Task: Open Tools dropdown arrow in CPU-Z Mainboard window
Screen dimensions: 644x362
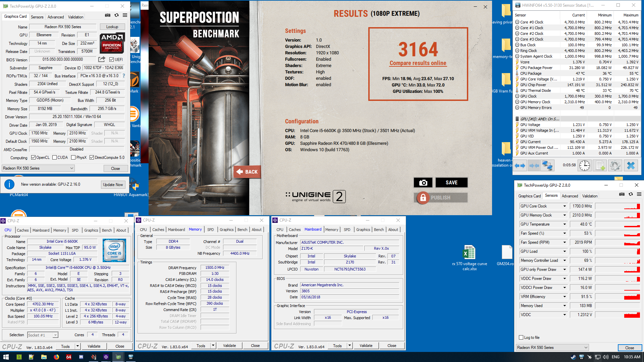Action: coord(350,346)
